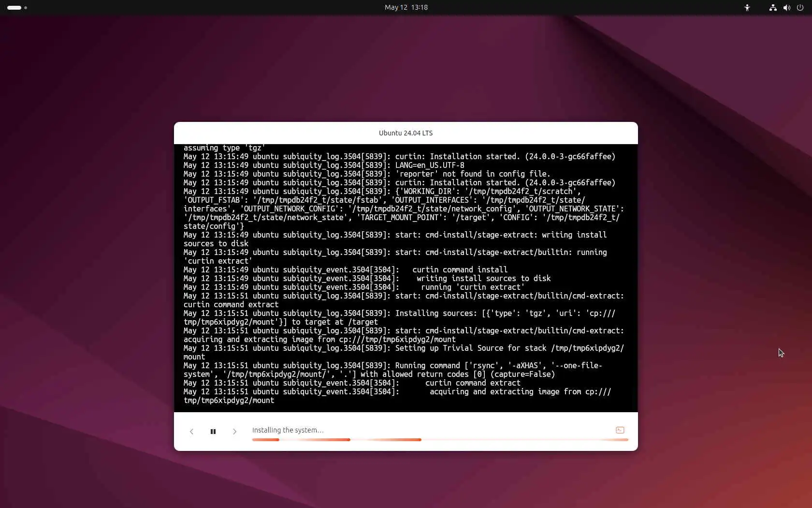Click the log text 'curtin command extract' event line

click(x=473, y=383)
